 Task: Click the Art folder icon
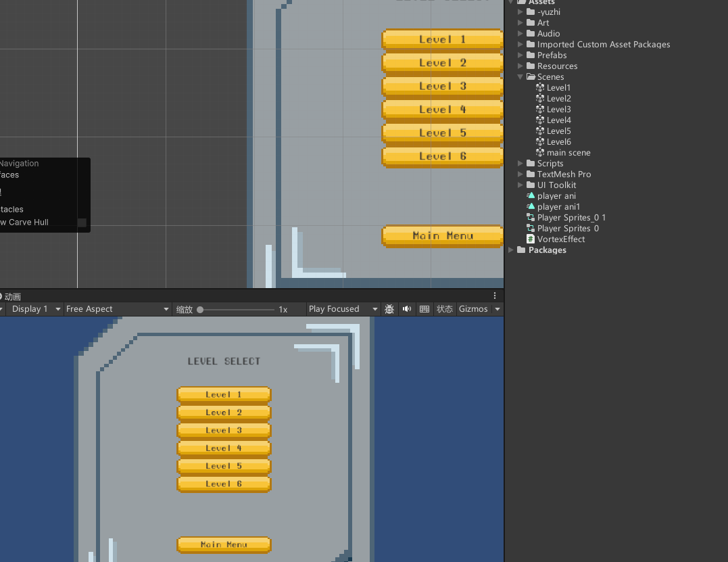click(x=531, y=22)
